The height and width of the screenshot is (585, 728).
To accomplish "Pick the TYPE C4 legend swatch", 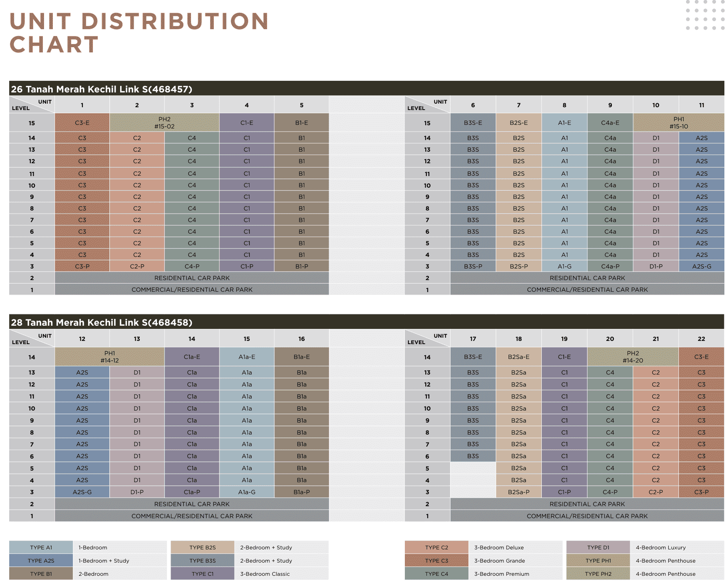I will (436, 574).
